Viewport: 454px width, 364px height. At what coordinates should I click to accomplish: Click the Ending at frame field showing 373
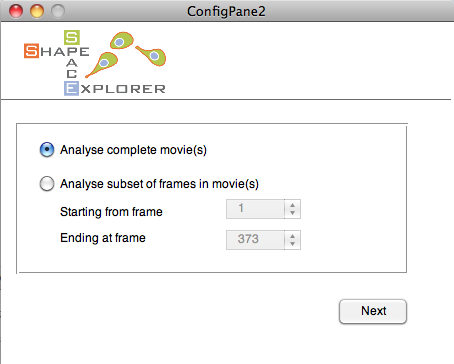[255, 240]
